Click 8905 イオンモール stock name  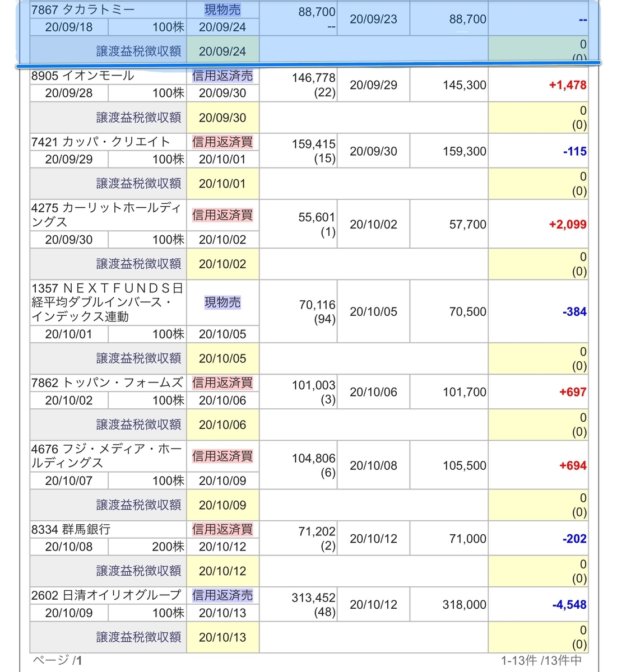click(82, 76)
